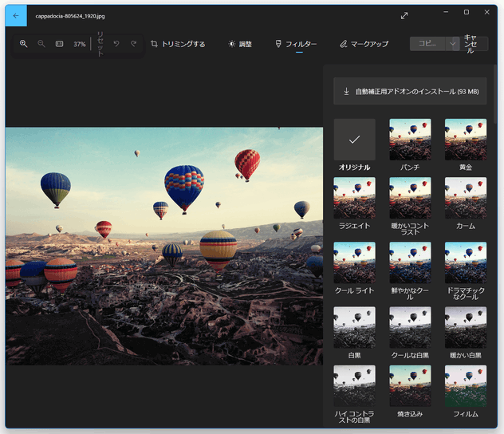Apply the 鮮やかなクール filter
Screen dimensions: 504x434
pos(410,262)
